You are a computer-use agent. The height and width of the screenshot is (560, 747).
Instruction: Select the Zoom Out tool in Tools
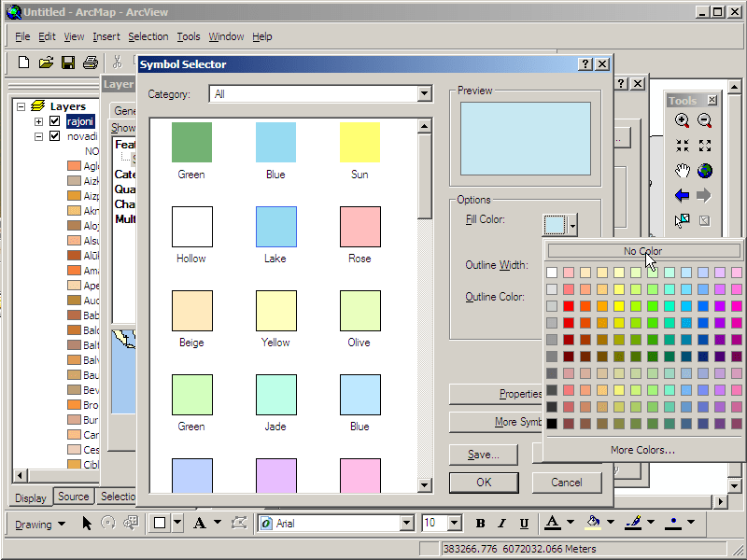[x=705, y=120]
